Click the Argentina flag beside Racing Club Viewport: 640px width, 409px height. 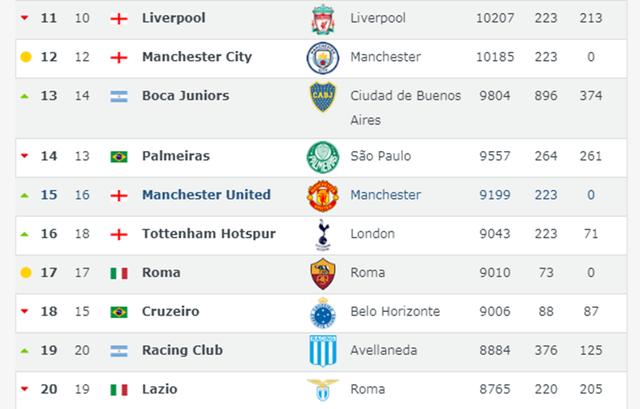pyautogui.click(x=119, y=351)
